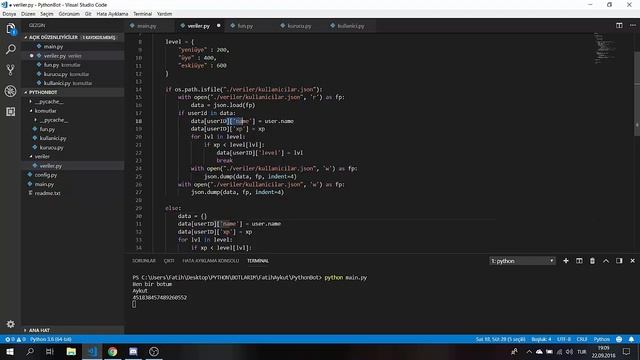Screen dimensions: 640x360
Task: Open Windows Start menu
Action: point(9,351)
